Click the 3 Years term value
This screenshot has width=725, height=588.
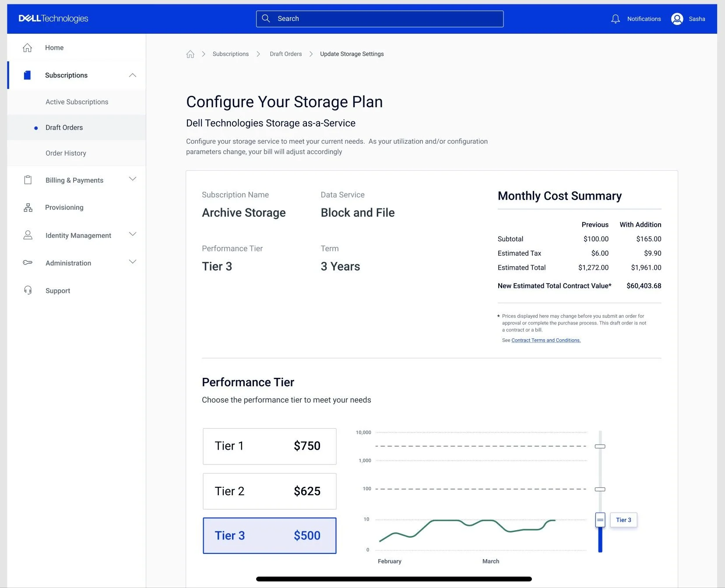coord(340,267)
